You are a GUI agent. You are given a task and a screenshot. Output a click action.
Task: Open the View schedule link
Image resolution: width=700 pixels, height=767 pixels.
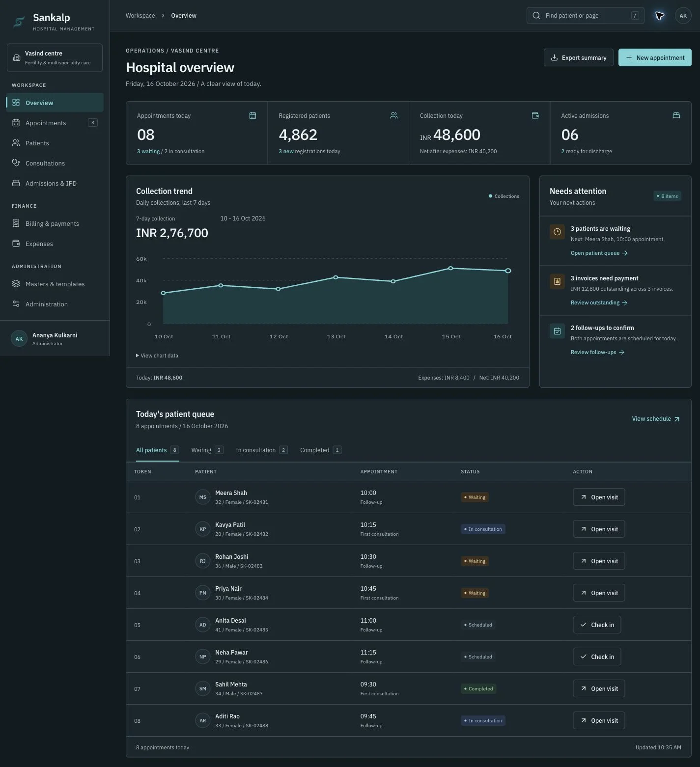656,419
